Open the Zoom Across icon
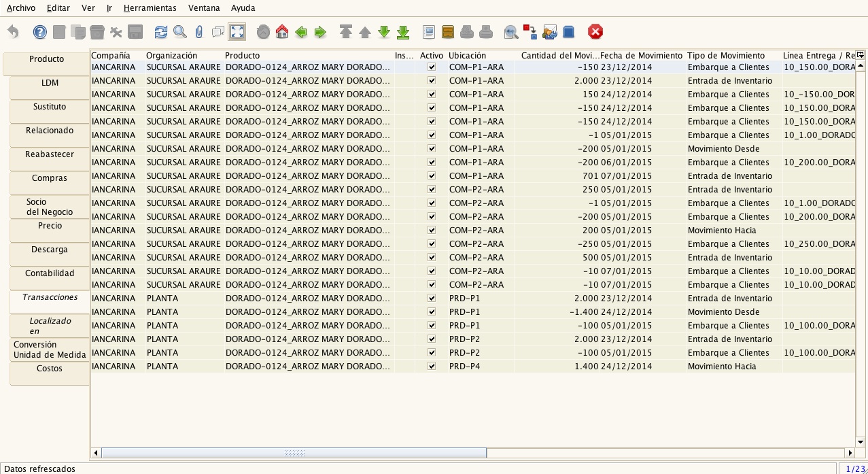Viewport: 868px width, 474px height. click(512, 32)
